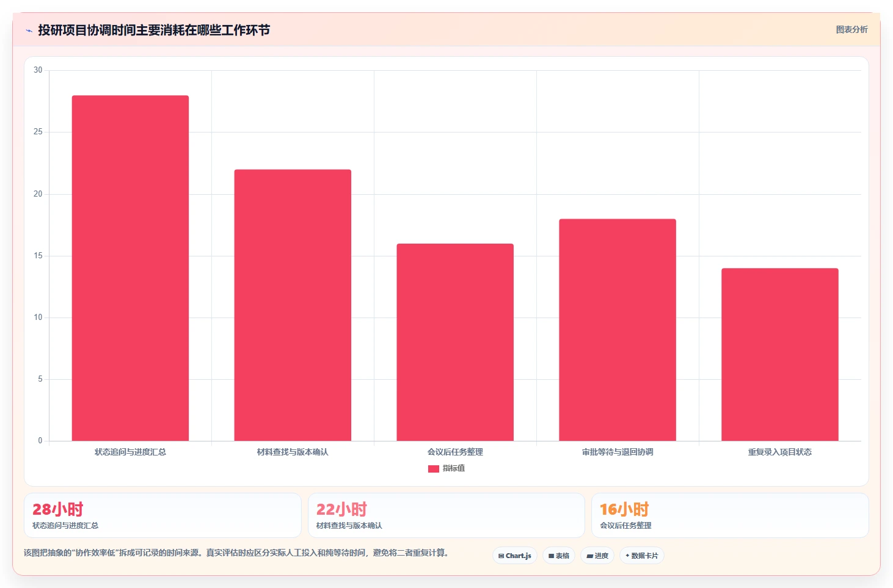The image size is (893, 588).
Task: Click the y-axis value 30
Action: click(x=38, y=70)
